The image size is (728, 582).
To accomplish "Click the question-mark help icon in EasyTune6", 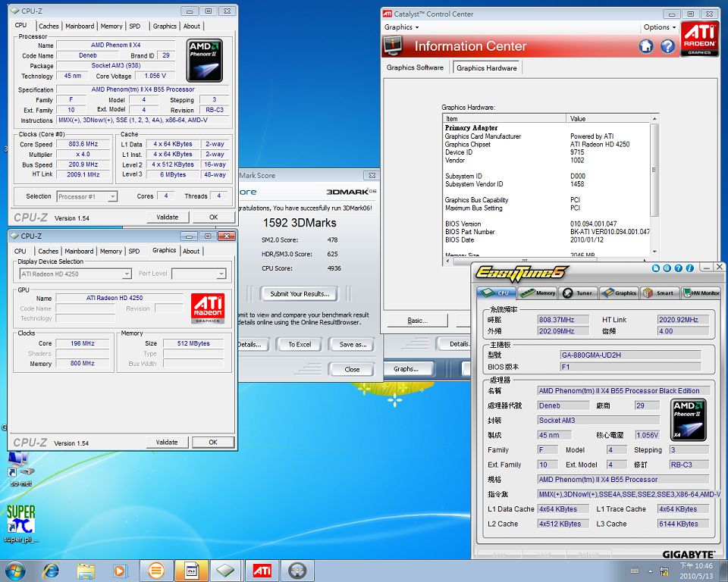I will pos(678,268).
